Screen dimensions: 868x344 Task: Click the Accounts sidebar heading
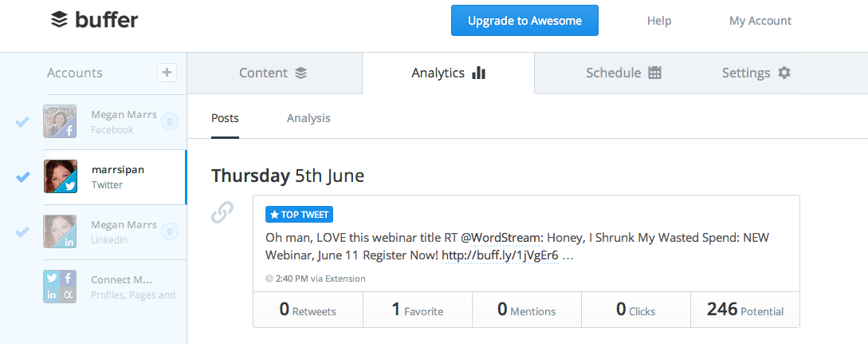coord(75,73)
